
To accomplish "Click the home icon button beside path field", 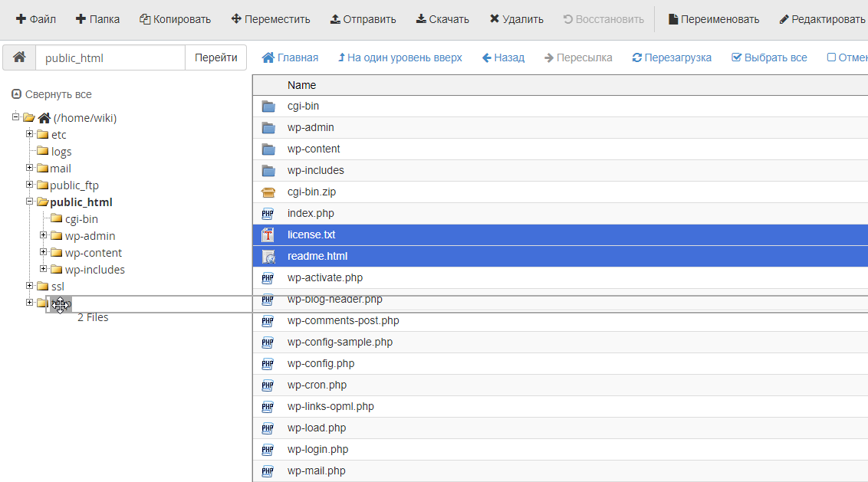I will pos(19,57).
